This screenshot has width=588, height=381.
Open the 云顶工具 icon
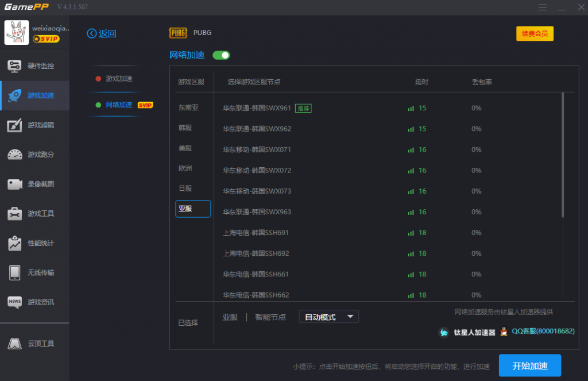click(x=14, y=344)
